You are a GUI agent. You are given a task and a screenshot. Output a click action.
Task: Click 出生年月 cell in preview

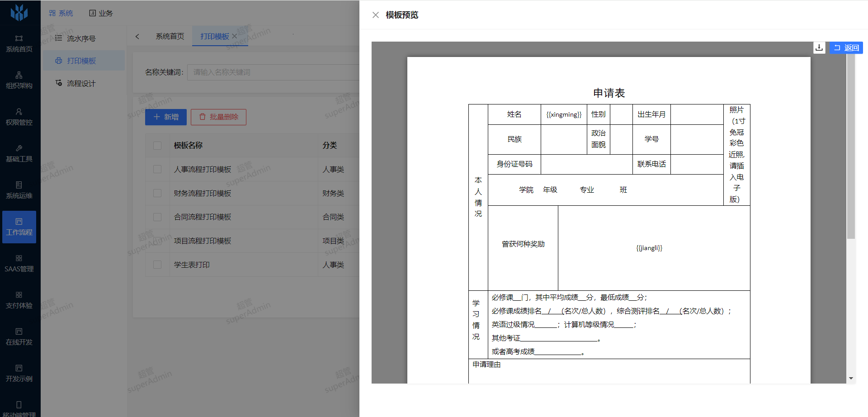651,114
